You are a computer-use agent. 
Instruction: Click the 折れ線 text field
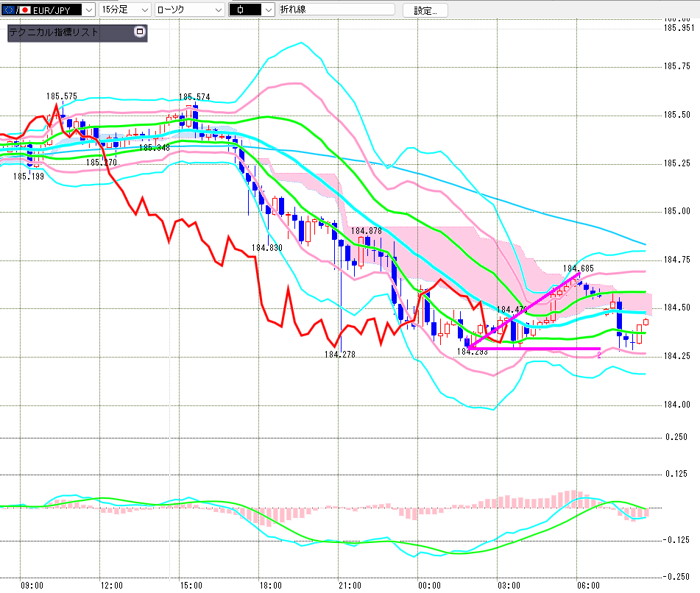click(x=334, y=10)
